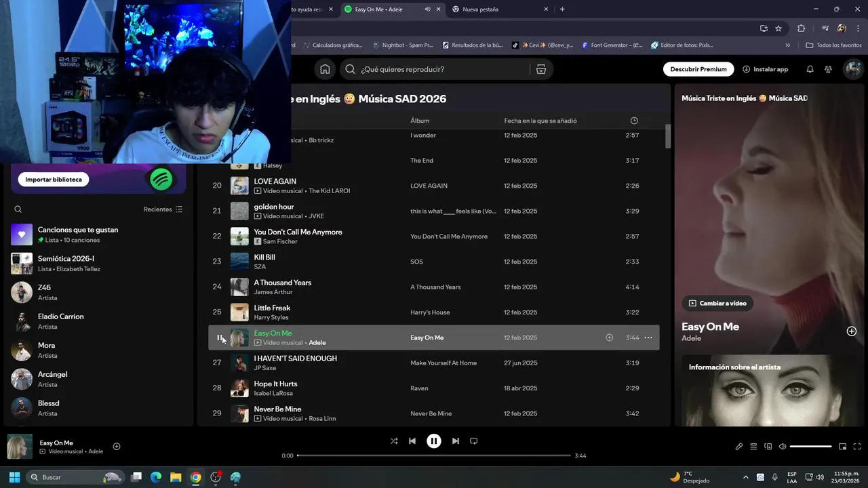
Task: Open Chrome media controls icon
Action: pyautogui.click(x=825, y=28)
